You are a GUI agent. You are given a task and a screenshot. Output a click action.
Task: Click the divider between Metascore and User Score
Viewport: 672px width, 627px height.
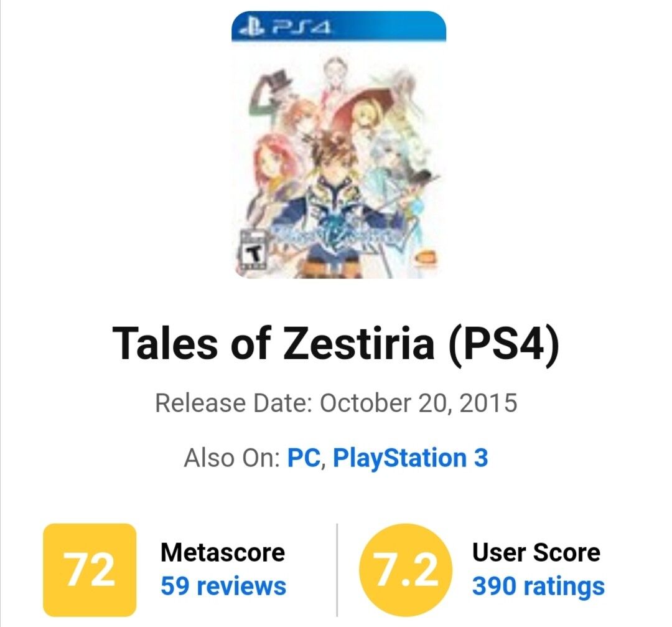point(337,570)
